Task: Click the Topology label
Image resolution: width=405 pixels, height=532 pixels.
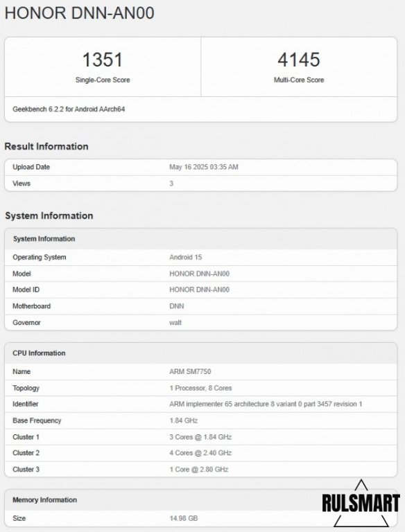Action: [x=26, y=388]
